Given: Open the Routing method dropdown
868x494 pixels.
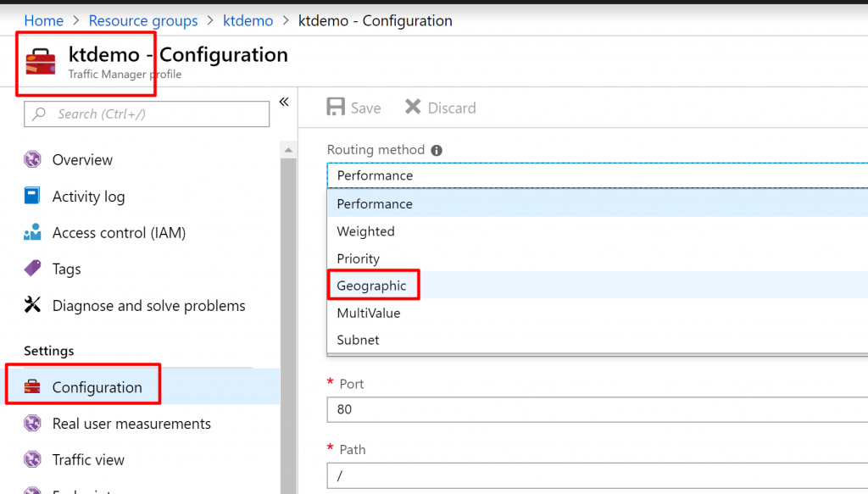Looking at the screenshot, I should click(598, 175).
